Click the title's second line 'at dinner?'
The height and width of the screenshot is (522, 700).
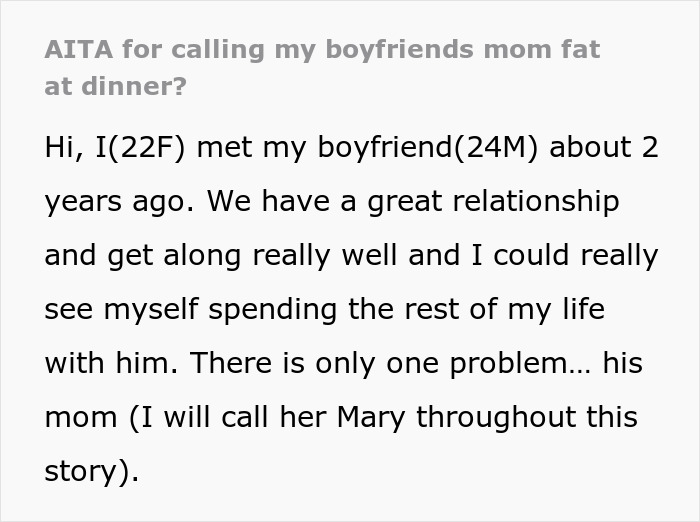point(115,86)
